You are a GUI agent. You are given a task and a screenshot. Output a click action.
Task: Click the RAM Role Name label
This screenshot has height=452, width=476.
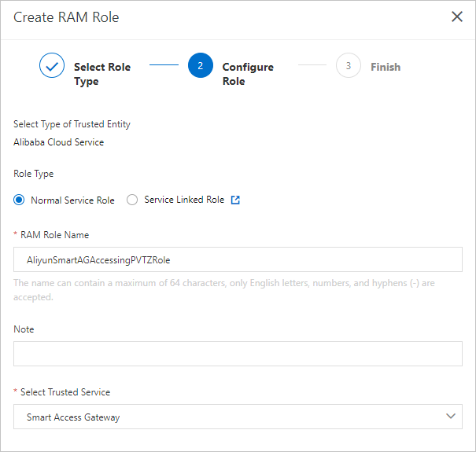tap(54, 235)
